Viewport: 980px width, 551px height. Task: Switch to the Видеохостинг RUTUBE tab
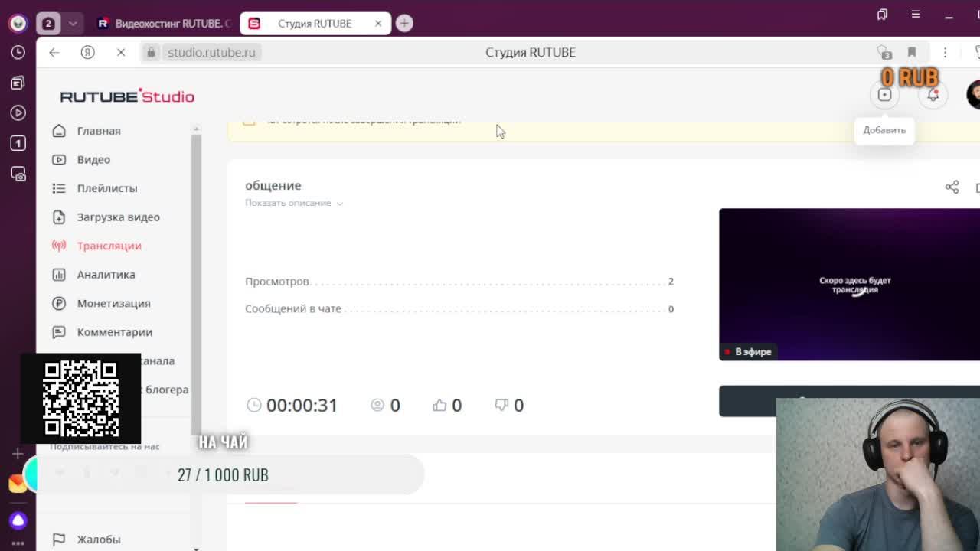point(163,23)
